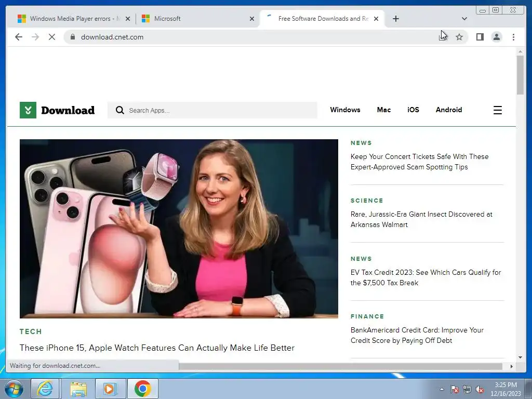This screenshot has height=399, width=532.
Task: Click the horizontal scrollbar right arrow
Action: pyautogui.click(x=512, y=366)
